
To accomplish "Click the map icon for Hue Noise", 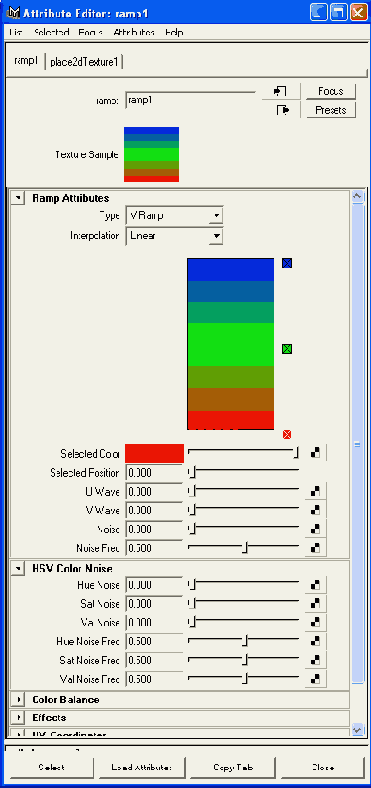I will point(315,585).
